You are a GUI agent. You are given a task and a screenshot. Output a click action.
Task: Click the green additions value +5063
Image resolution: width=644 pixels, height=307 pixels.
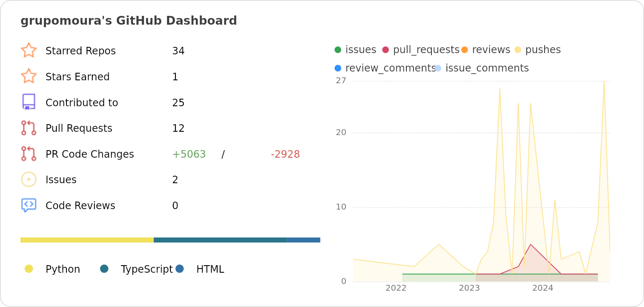(189, 154)
